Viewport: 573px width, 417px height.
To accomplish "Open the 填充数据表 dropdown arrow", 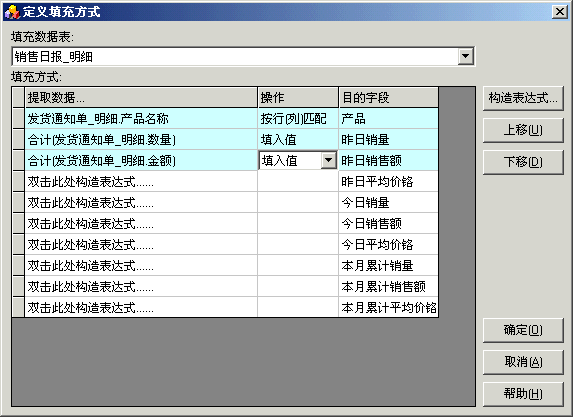I will pyautogui.click(x=466, y=56).
